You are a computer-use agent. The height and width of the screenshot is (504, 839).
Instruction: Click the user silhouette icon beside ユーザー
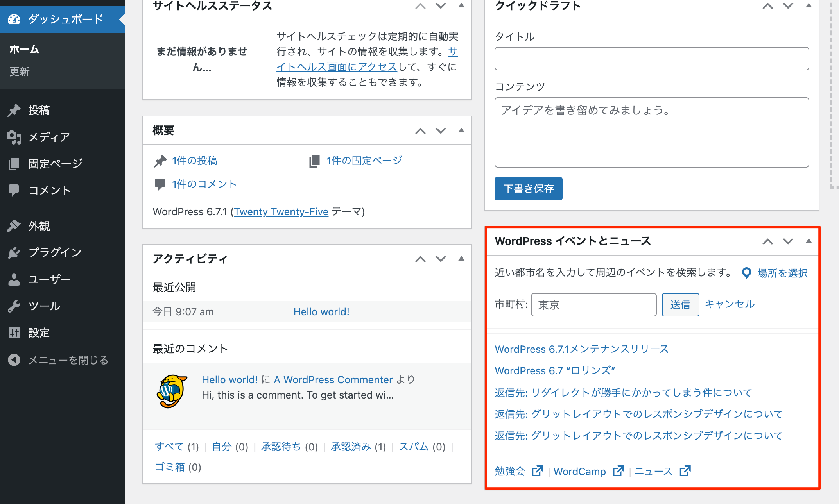(x=14, y=279)
